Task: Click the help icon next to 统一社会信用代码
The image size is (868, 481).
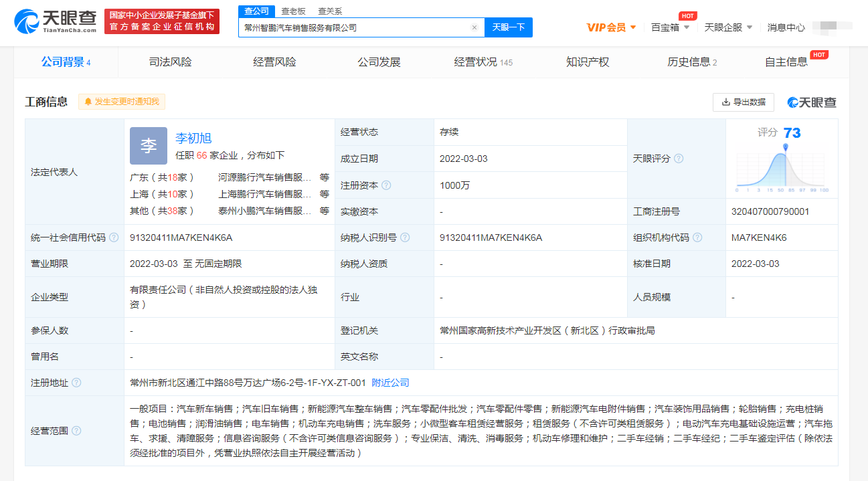Action: tap(114, 237)
